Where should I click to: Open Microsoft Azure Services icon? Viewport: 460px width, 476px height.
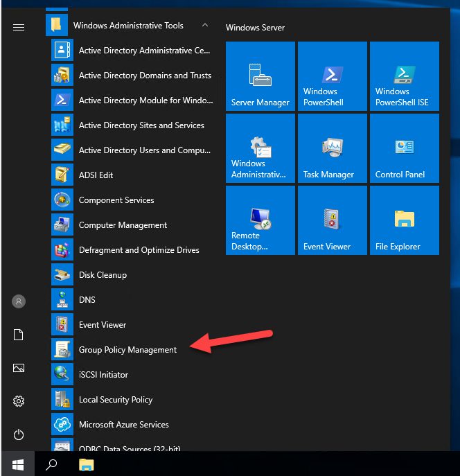click(62, 424)
